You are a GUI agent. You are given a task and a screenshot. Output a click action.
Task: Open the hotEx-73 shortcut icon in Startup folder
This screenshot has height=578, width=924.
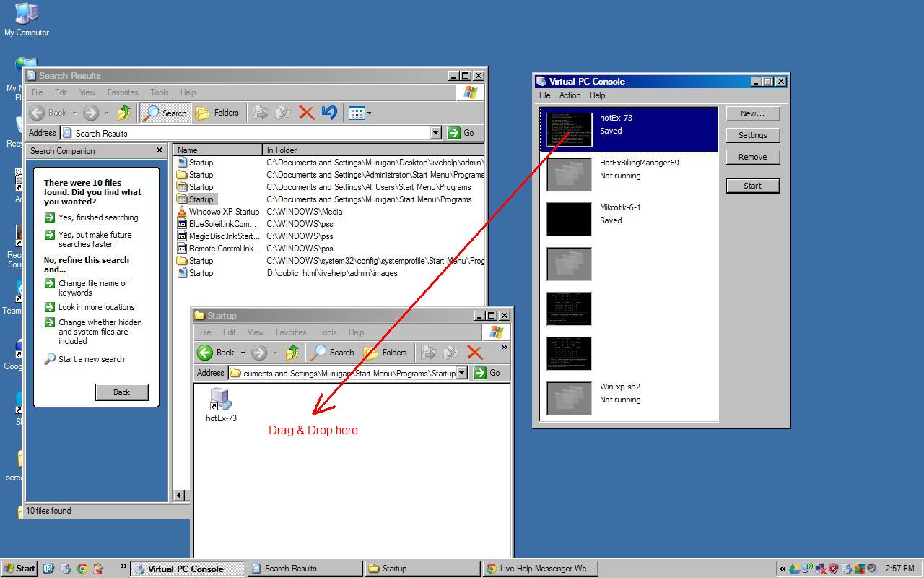(220, 400)
